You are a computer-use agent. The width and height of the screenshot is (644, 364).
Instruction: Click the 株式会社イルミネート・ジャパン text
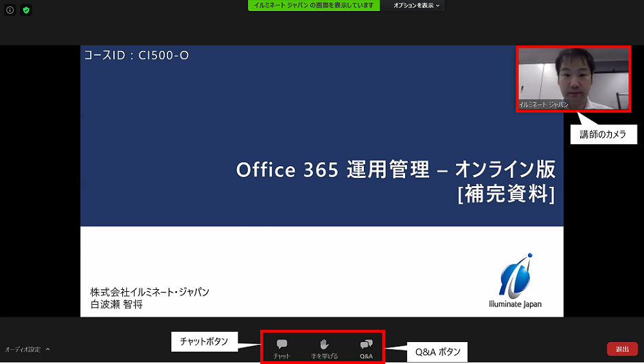[x=150, y=292]
